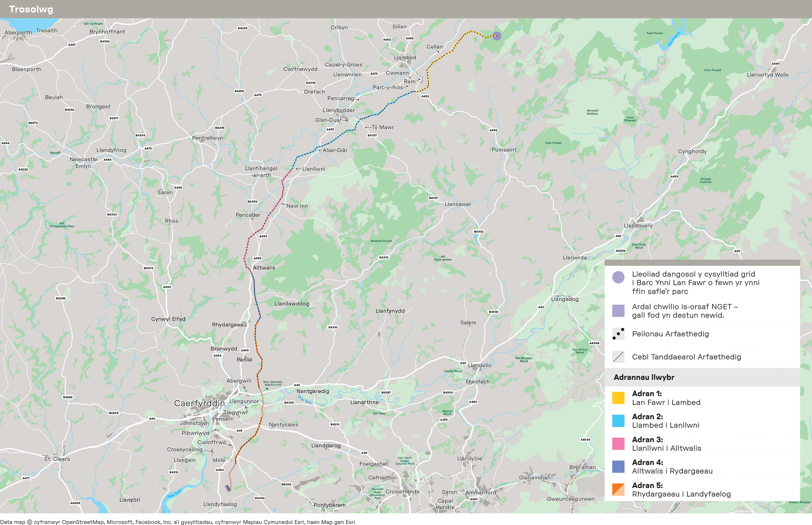Click the 'Llanwrtyd Wells' town label
Screen dimensions: 812x525
pos(768,75)
